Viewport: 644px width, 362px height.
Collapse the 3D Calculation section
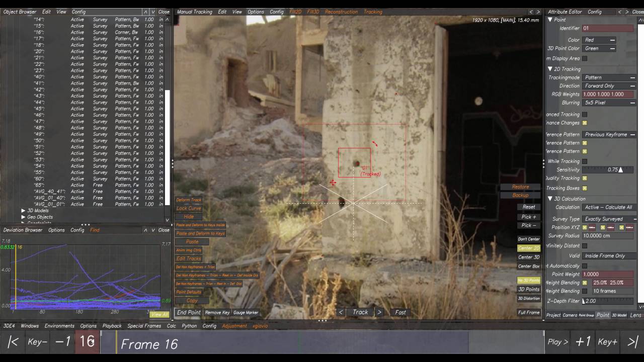coord(550,199)
